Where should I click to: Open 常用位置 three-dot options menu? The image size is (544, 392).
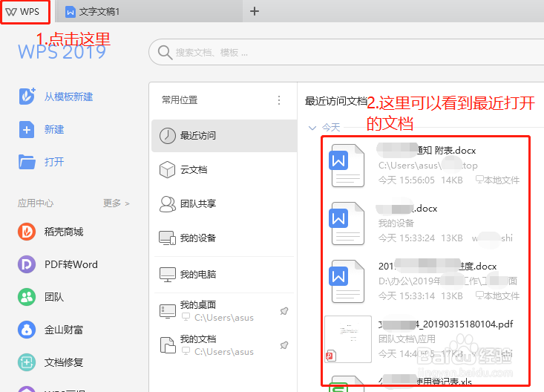pos(279,100)
